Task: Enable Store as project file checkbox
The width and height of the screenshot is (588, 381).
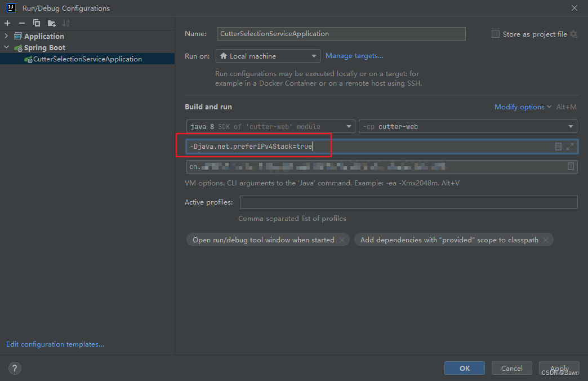Action: pos(496,34)
